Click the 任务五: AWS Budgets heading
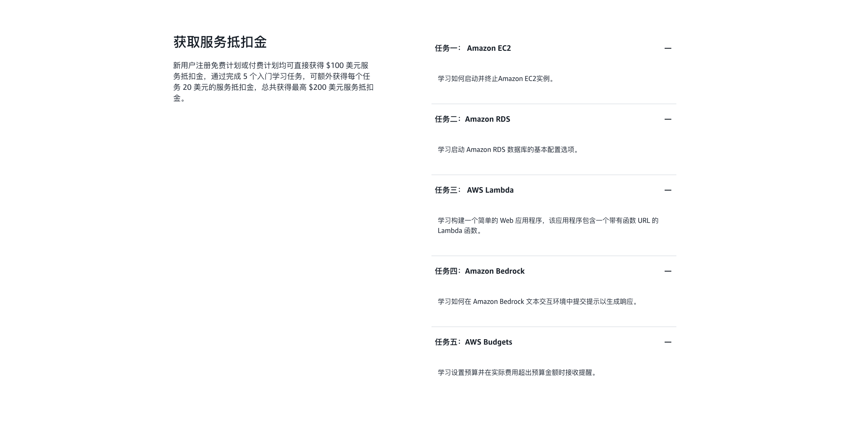The height and width of the screenshot is (429, 868). pyautogui.click(x=473, y=342)
